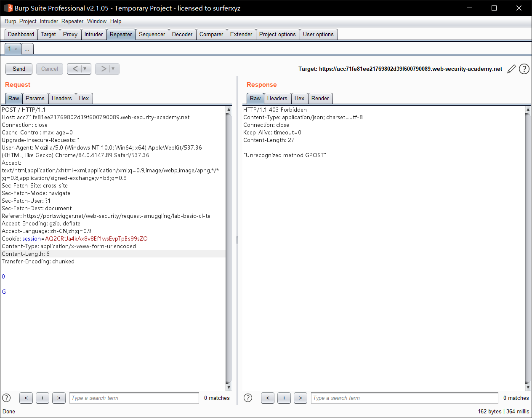Switch to the Decoder tab
532x418 pixels.
click(182, 35)
